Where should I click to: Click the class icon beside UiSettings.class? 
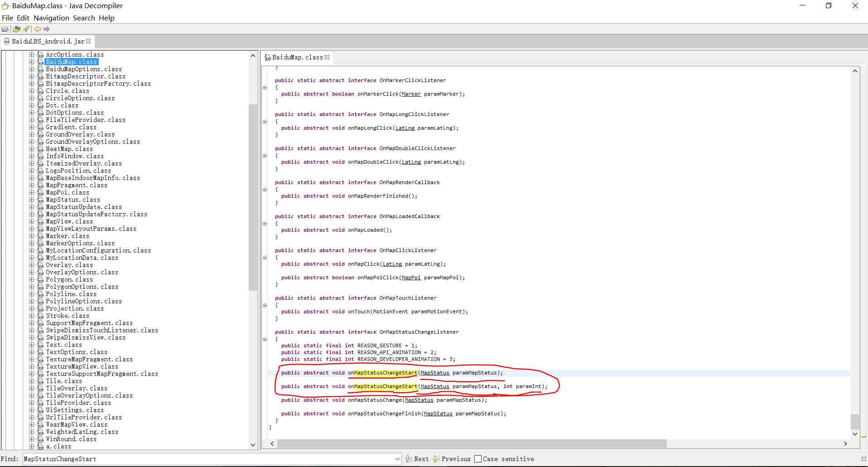[x=40, y=410]
